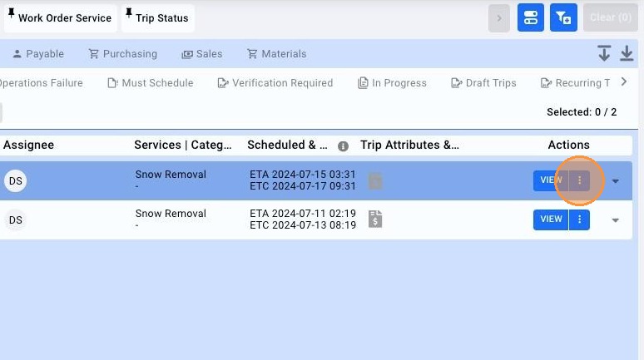Click the info icon beside Scheduled column

(343, 145)
